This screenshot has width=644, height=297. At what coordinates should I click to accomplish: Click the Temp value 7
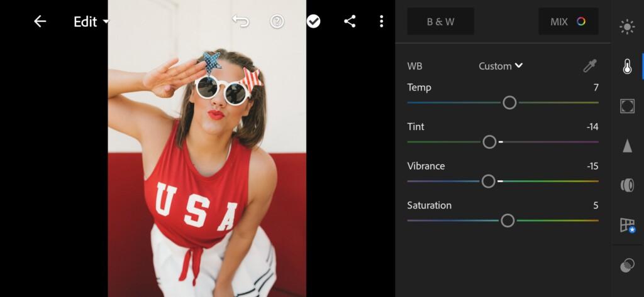596,87
